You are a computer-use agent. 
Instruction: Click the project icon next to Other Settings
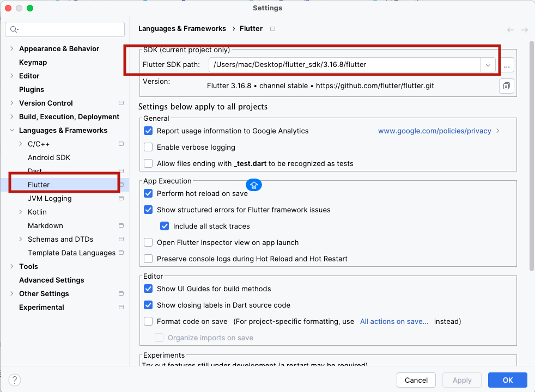click(121, 293)
